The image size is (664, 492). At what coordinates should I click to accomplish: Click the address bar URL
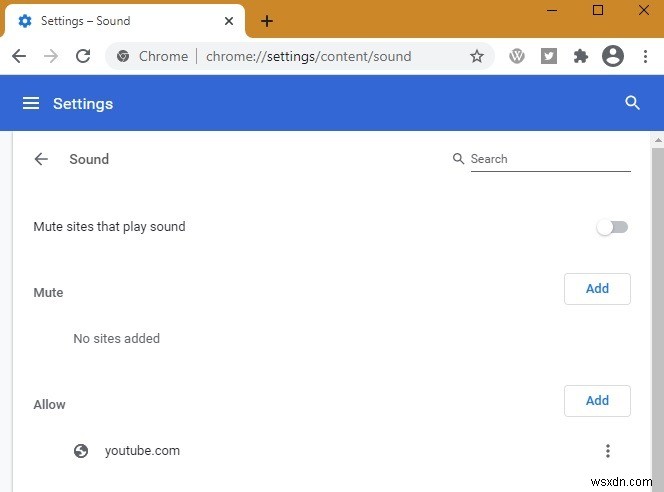point(308,56)
